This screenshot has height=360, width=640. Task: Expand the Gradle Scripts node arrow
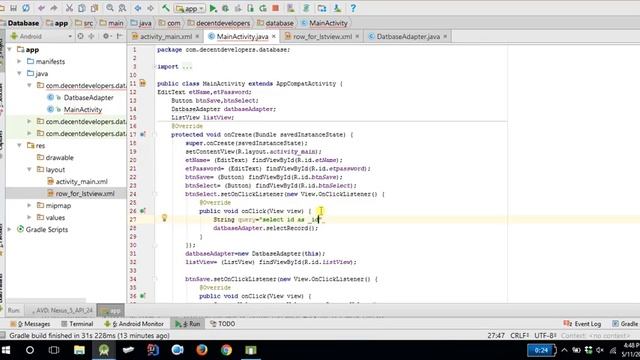point(9,229)
